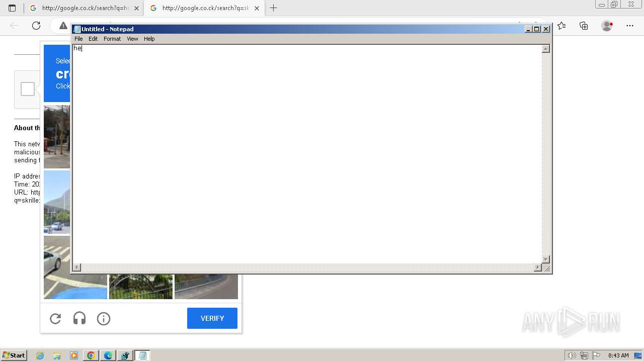This screenshot has width=644, height=362.
Task: Click Show desktop icon beside clock
Action: [x=638, y=355]
